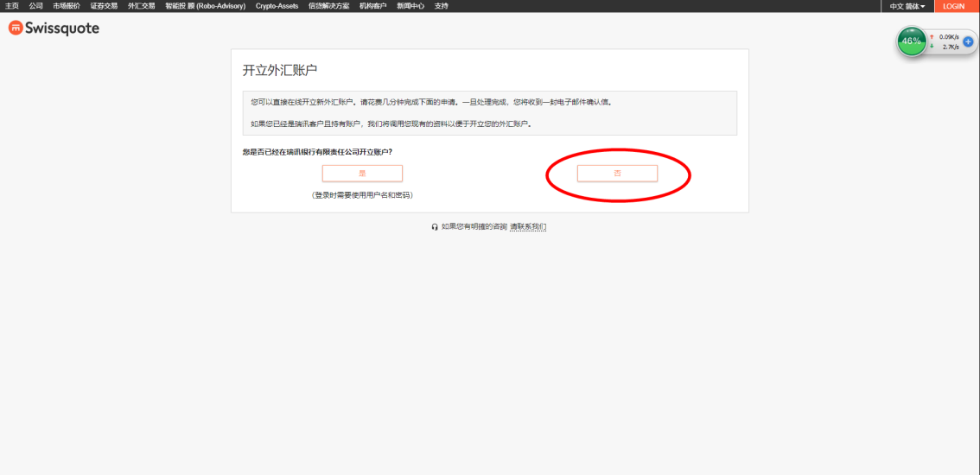The image size is (980, 475).
Task: Open 新闻中心 in the top menu
Action: click(410, 6)
